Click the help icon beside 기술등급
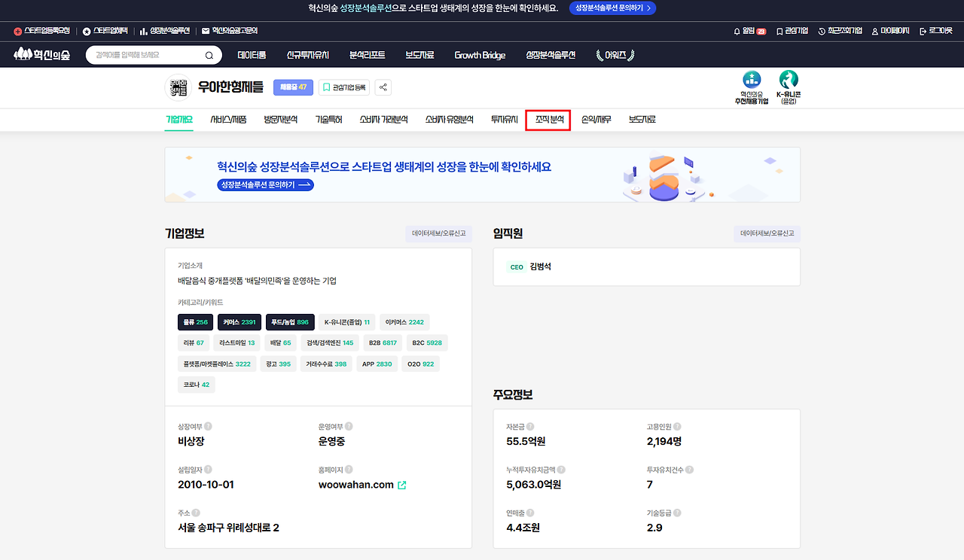 (677, 513)
